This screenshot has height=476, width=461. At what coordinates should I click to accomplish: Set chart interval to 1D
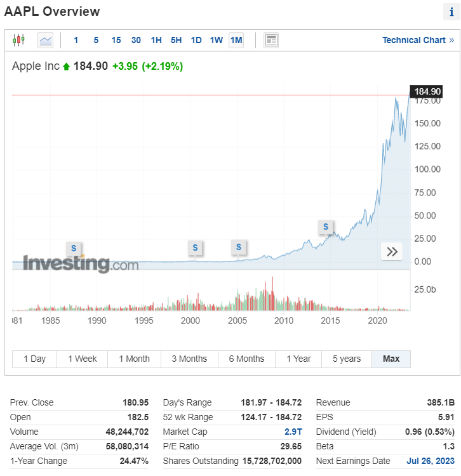coord(196,40)
